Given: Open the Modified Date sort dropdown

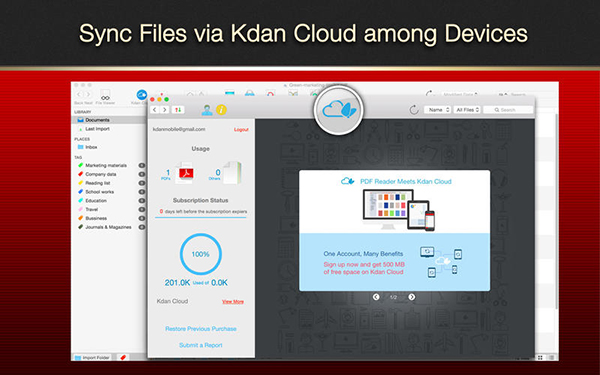Looking at the screenshot, I should click(x=460, y=94).
